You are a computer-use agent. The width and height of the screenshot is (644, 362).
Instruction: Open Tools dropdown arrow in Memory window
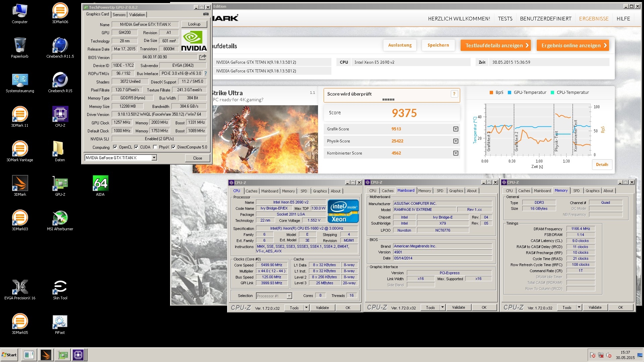(x=579, y=307)
